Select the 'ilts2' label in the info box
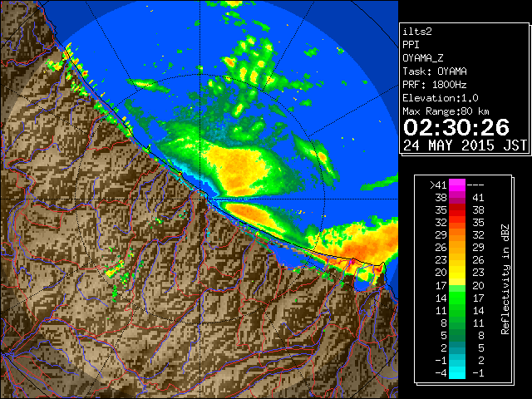The image size is (532, 399). click(417, 32)
